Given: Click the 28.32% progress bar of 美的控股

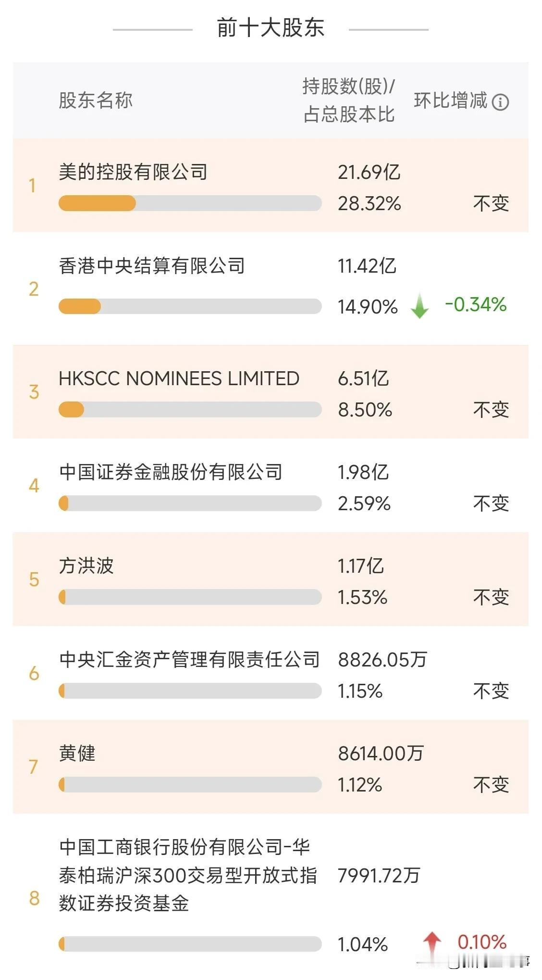Looking at the screenshot, I should (190, 203).
